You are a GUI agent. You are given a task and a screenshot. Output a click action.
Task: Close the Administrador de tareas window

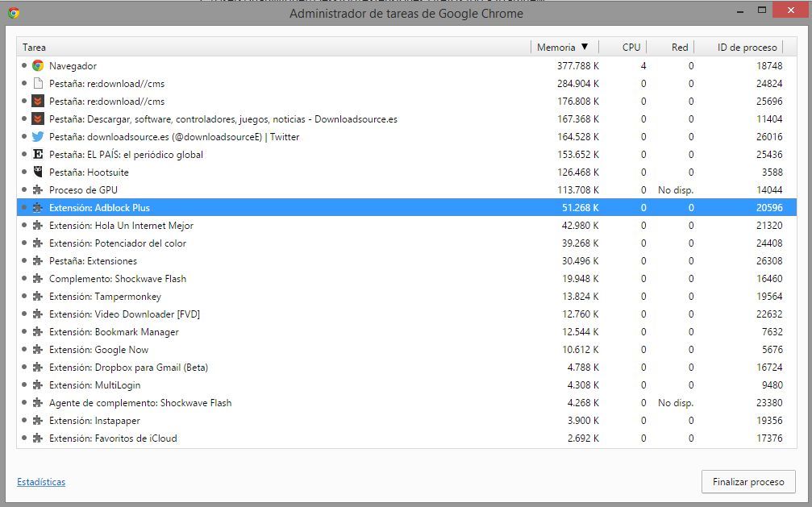pos(791,10)
